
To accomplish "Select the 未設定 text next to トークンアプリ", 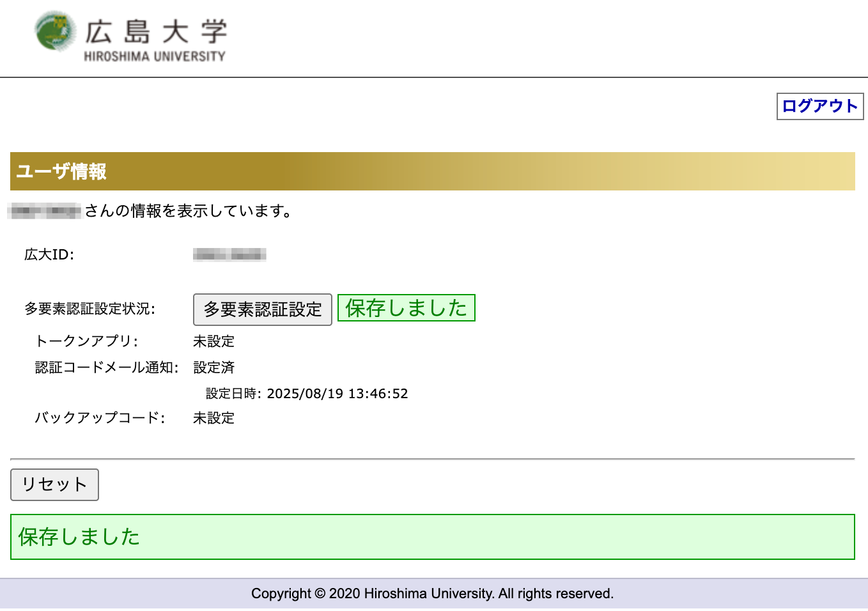I will tap(213, 342).
